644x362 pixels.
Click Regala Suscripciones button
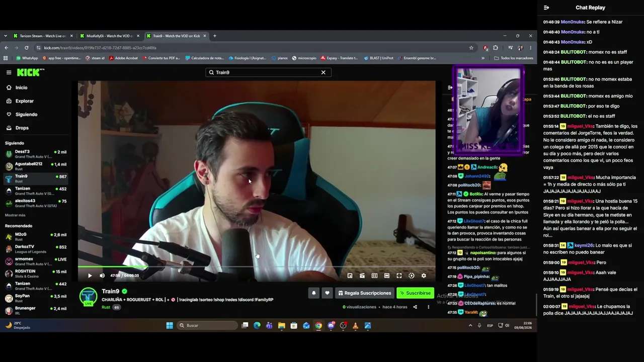[364, 293]
